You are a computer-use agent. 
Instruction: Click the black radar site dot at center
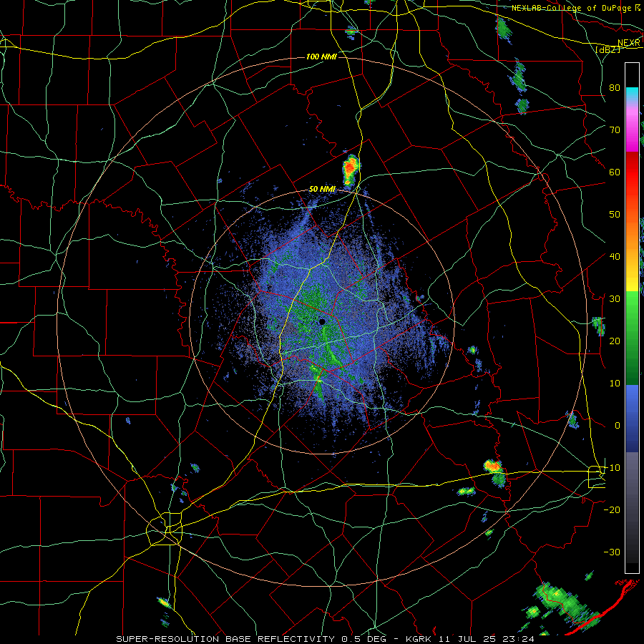[323, 321]
